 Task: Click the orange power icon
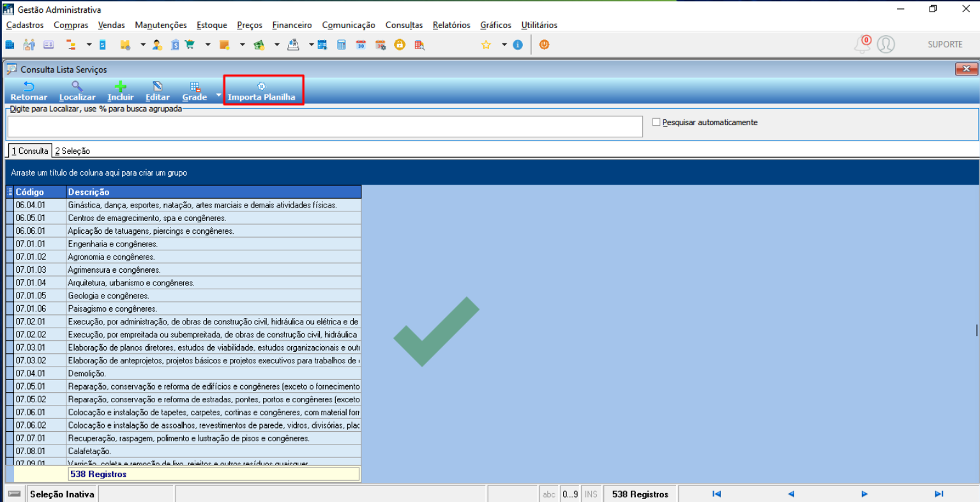544,45
